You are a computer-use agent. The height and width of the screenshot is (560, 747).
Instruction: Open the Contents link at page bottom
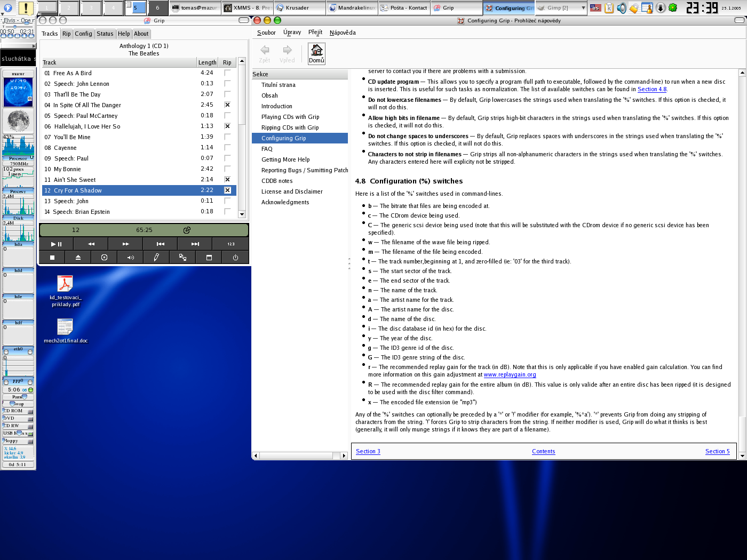(x=543, y=452)
